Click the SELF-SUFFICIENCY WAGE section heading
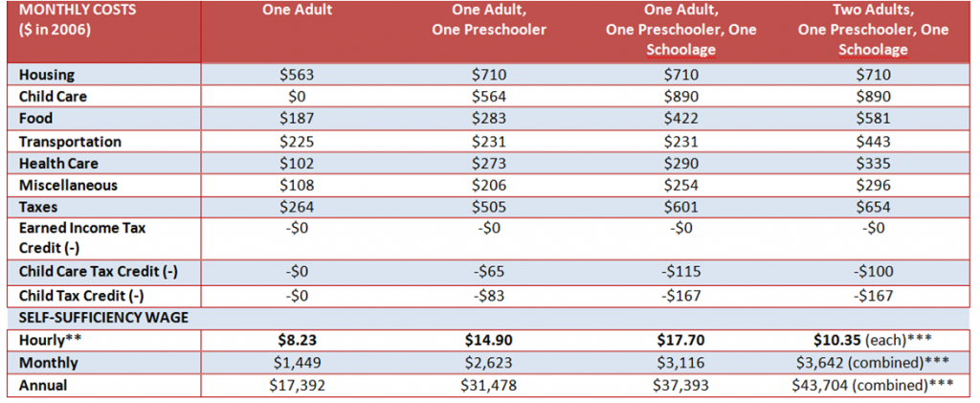Screen dimensions: 980x403 [103, 318]
